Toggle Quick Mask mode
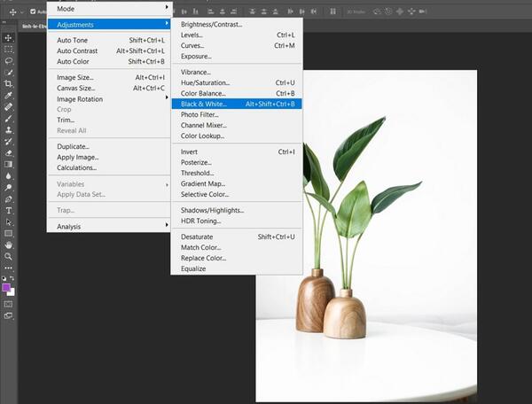Viewport: 532px width, 404px height. pyautogui.click(x=9, y=304)
